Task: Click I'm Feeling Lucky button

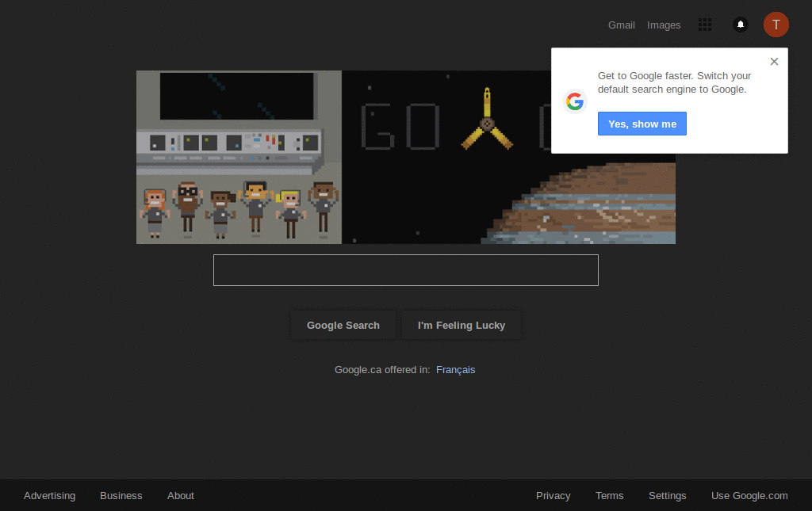Action: (462, 326)
